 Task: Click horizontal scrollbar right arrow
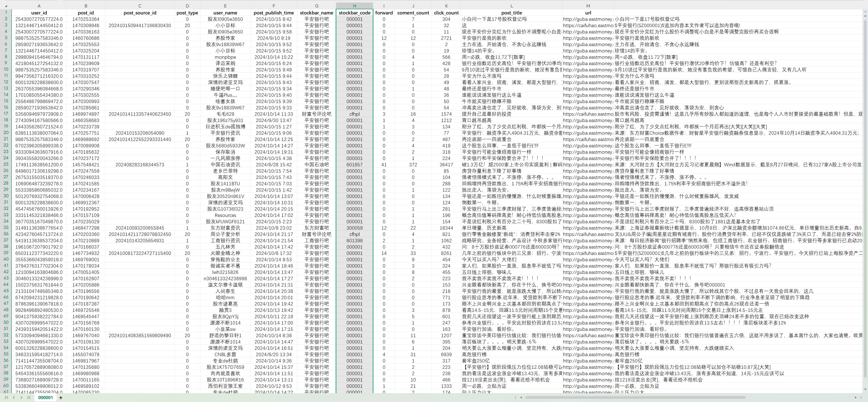(855, 397)
